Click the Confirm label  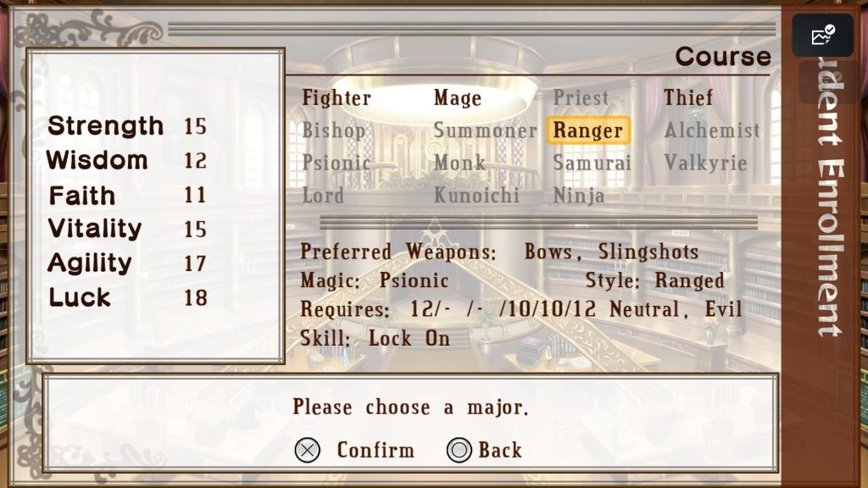(x=376, y=450)
